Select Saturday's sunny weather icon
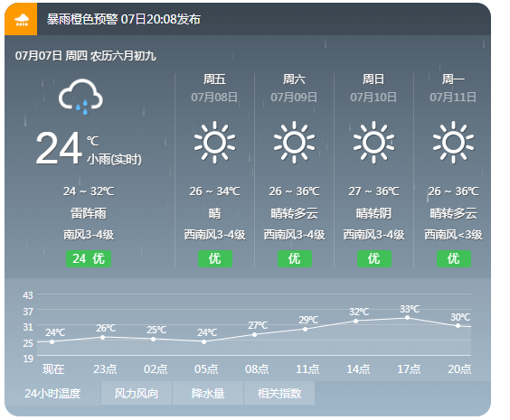Image resolution: width=510 pixels, height=420 pixels. click(x=294, y=143)
